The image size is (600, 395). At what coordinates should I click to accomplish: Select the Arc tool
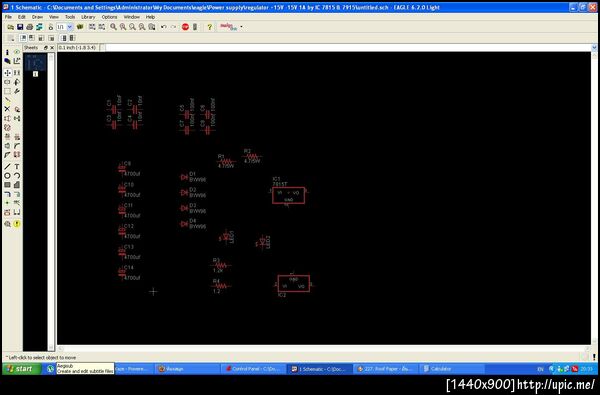[x=17, y=176]
